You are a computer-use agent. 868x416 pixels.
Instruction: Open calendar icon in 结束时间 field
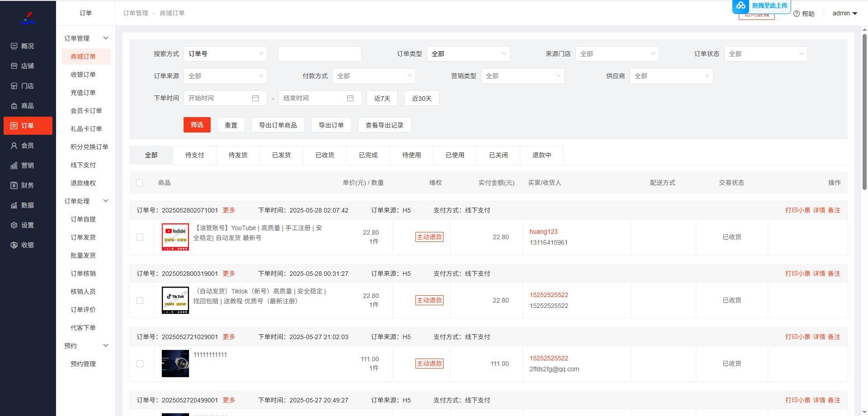(350, 98)
